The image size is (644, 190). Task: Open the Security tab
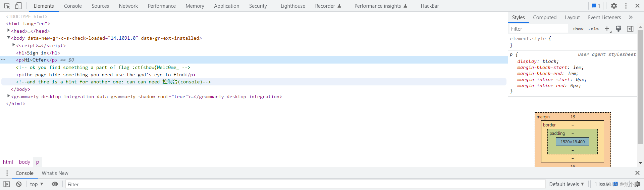pos(258,6)
